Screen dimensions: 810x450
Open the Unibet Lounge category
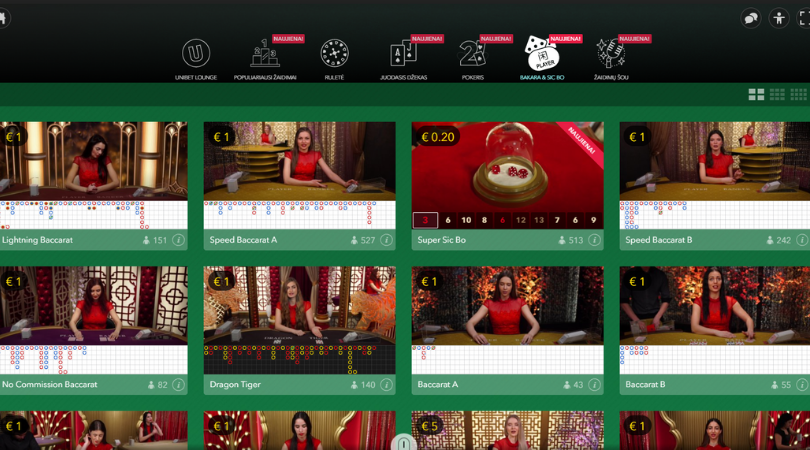[x=196, y=59]
